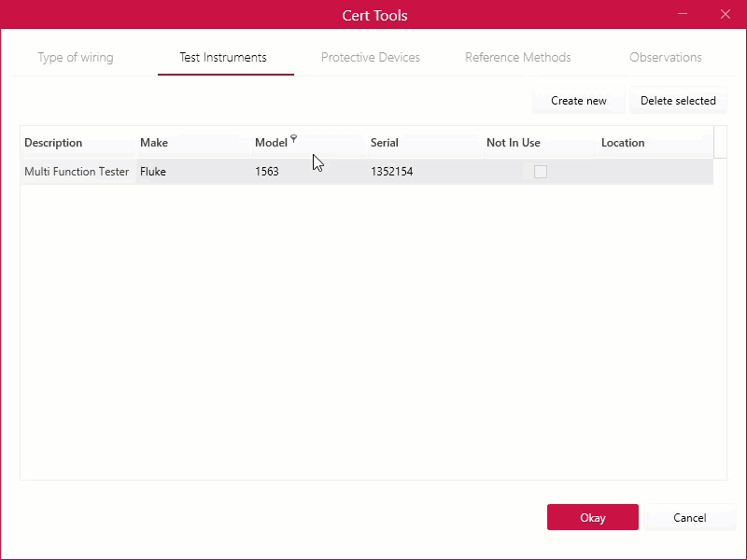Click the Delete selected button
Screen dimensions: 747x560
coord(678,101)
